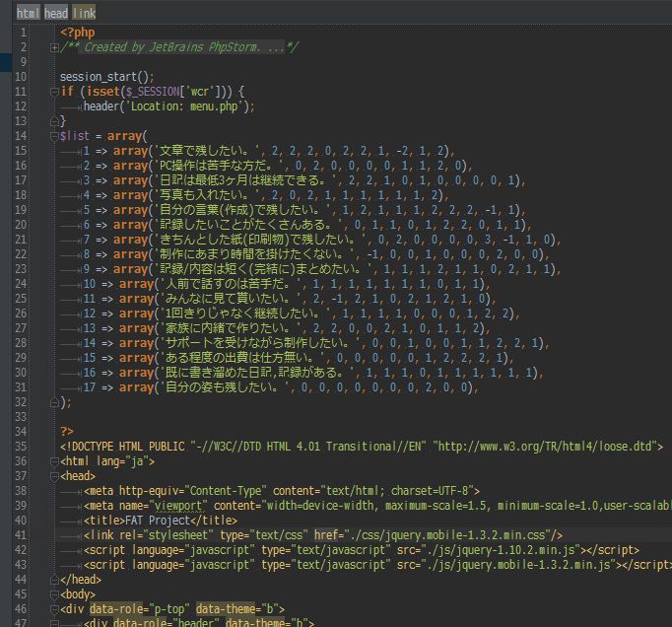The height and width of the screenshot is (627, 672).
Task: Click fold end marker on line 13
Action: [53, 121]
